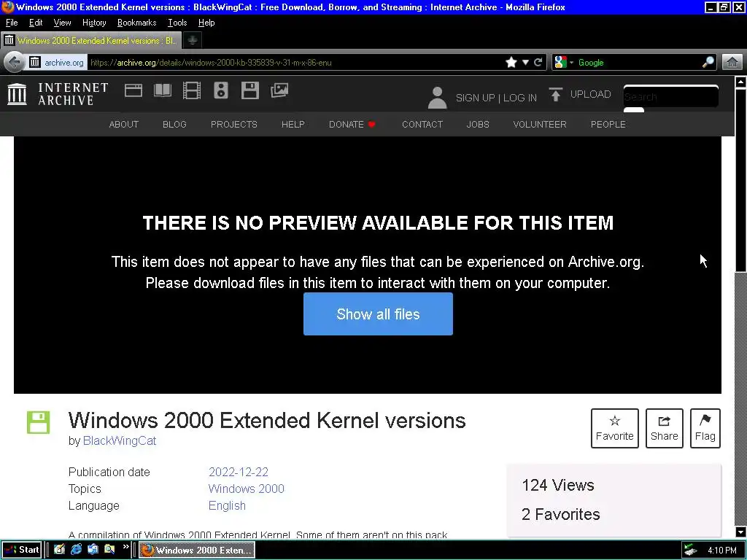Image resolution: width=747 pixels, height=560 pixels.
Task: Click the Internet Archive logo
Action: 58,94
